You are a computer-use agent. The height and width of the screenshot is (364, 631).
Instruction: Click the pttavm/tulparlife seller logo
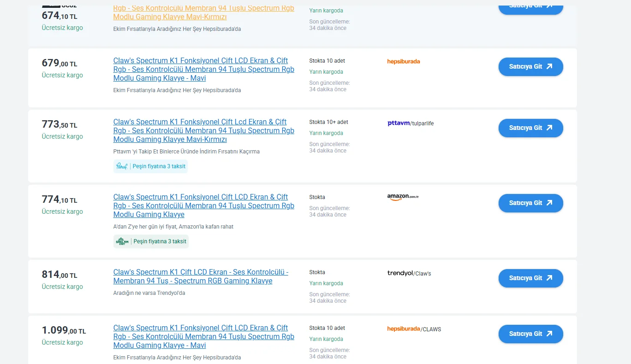point(411,123)
